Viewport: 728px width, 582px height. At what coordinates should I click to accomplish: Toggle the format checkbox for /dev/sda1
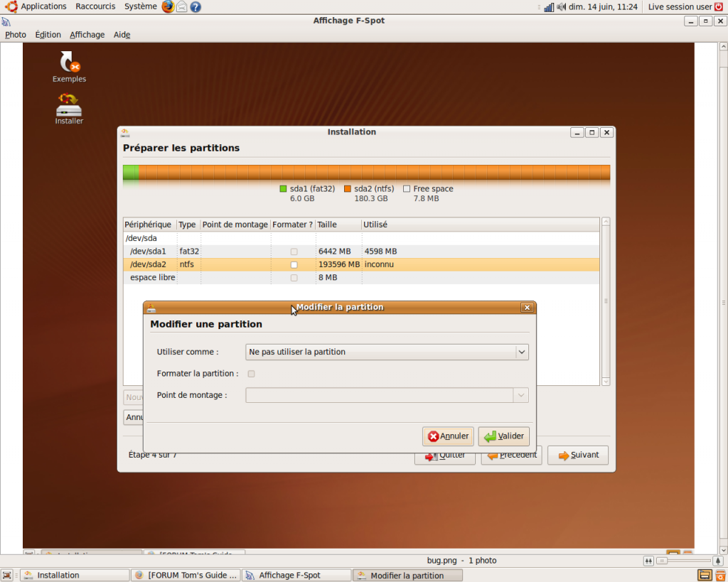[x=294, y=252]
